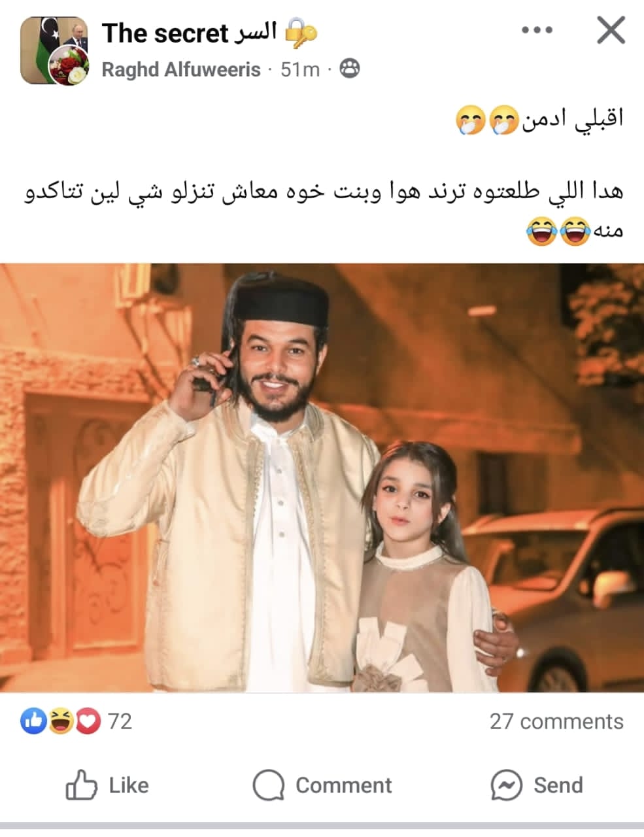Close the post with the X button

(x=611, y=30)
